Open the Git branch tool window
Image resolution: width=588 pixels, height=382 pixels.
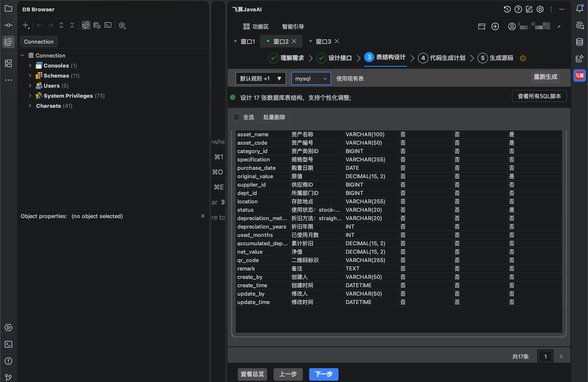tap(8, 377)
